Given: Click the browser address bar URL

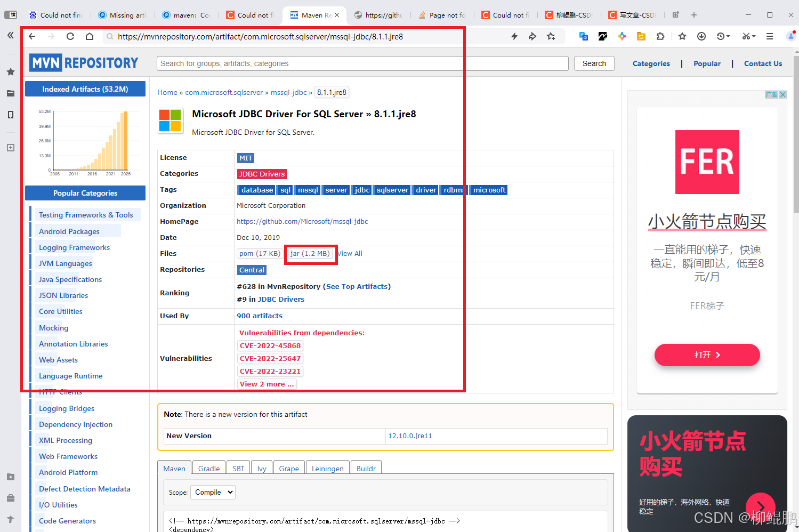Looking at the screenshot, I should [x=260, y=36].
